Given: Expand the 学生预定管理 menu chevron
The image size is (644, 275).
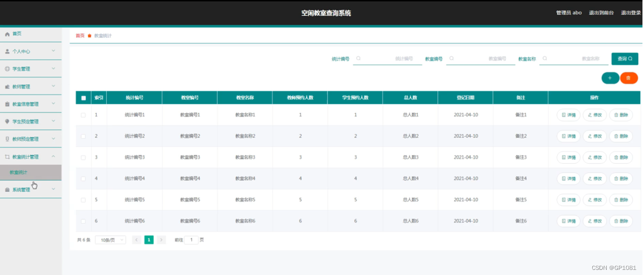Looking at the screenshot, I should point(54,122).
